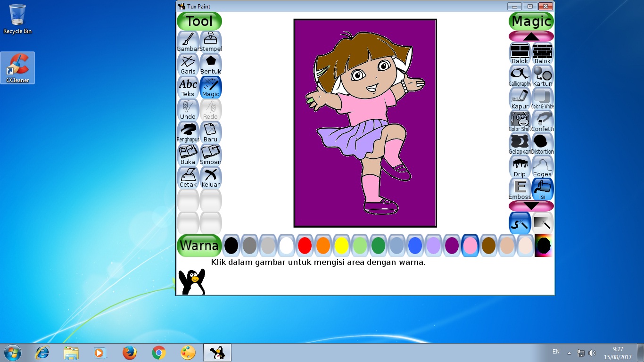Enable whole-picture magic mode toggle
Image resolution: width=644 pixels, height=362 pixels.
[543, 223]
